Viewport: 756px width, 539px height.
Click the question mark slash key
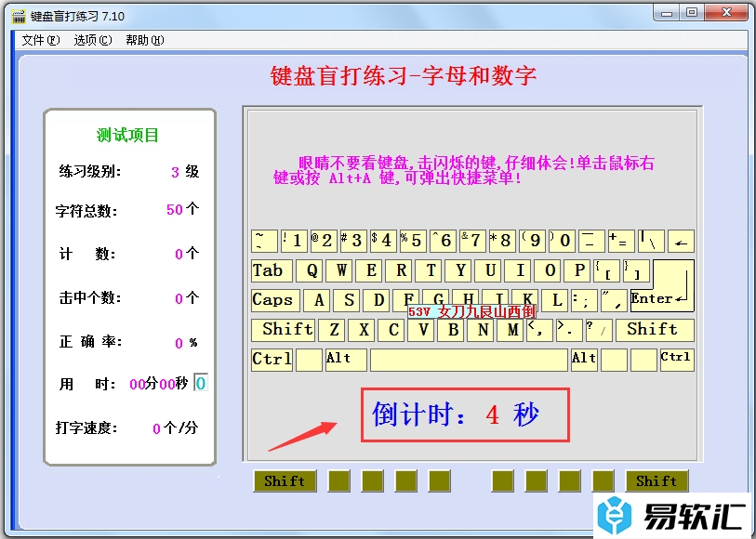coord(599,330)
